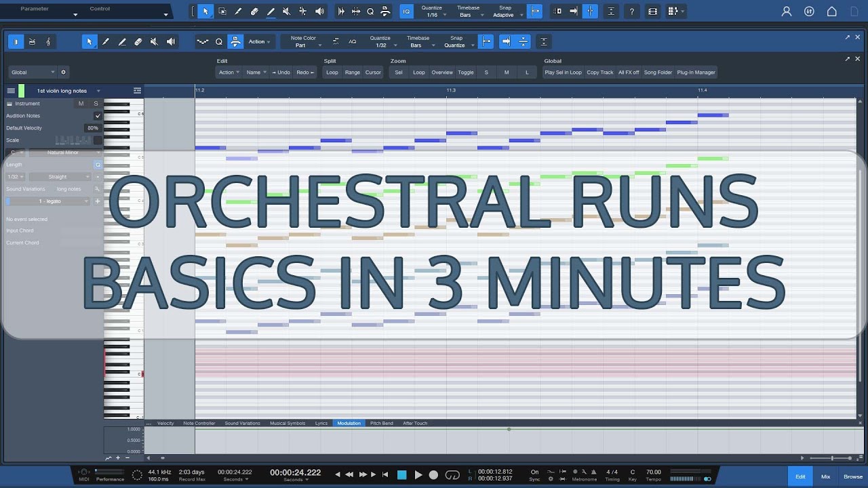Viewport: 868px width, 488px height.
Task: Switch to Velocity lane tab
Action: click(165, 423)
